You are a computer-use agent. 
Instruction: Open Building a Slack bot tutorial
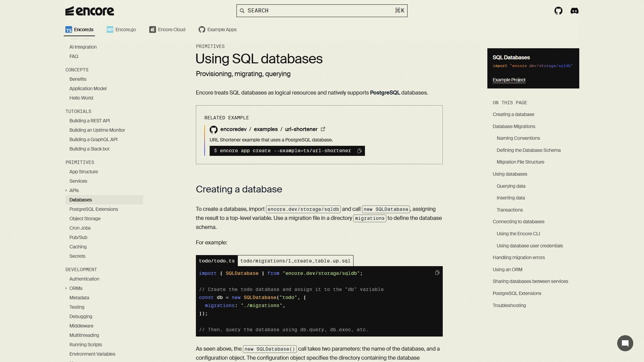click(x=89, y=149)
